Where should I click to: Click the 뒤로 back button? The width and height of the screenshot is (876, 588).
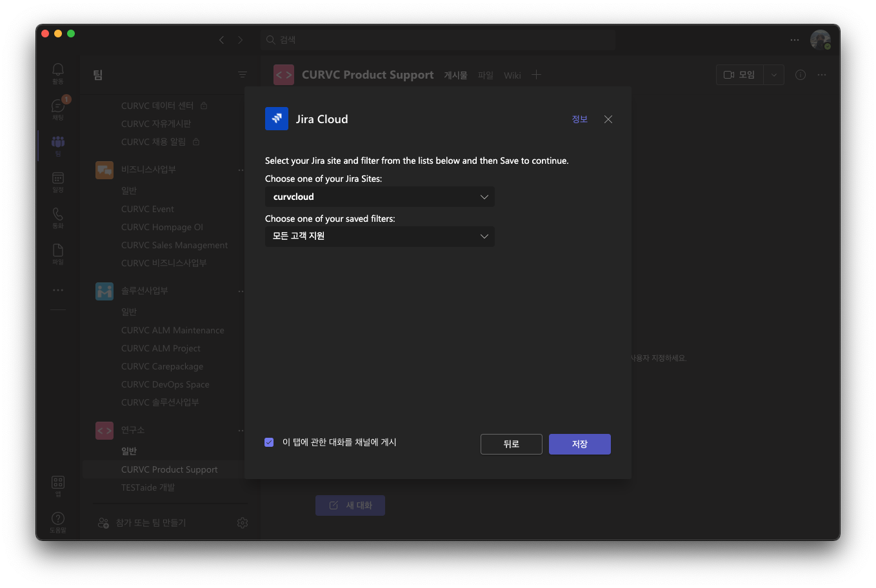(x=512, y=444)
